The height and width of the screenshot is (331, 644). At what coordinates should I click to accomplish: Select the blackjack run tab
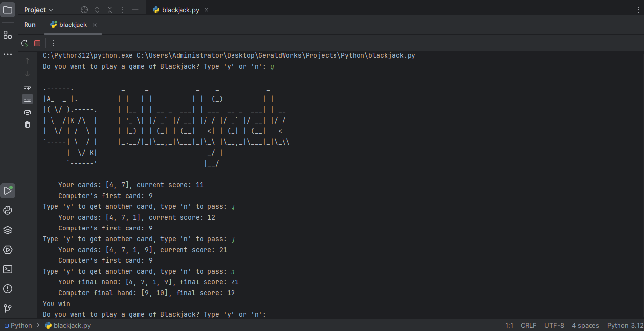point(73,25)
